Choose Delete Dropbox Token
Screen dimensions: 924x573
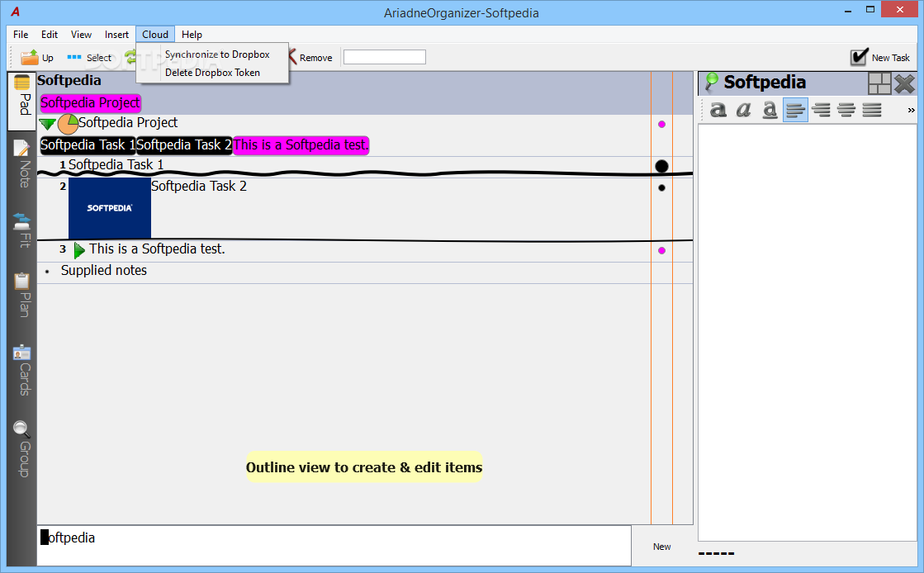click(x=212, y=73)
